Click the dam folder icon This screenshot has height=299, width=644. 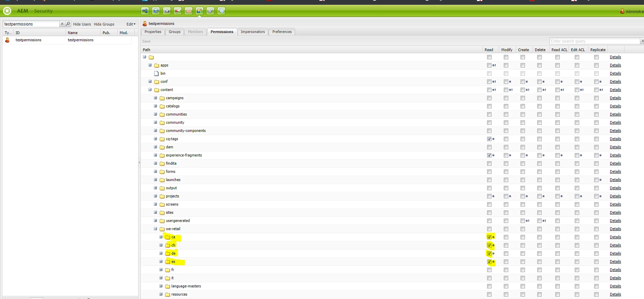coord(162,147)
